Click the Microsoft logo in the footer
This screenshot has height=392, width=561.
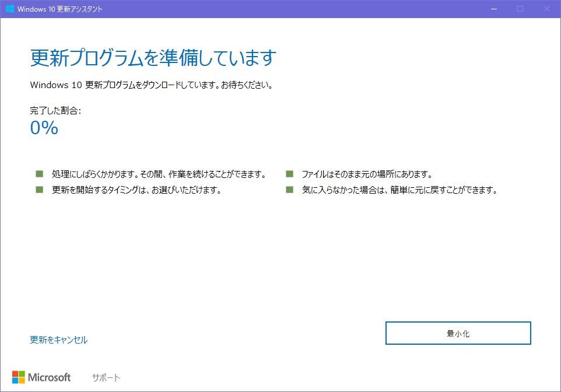coord(41,377)
